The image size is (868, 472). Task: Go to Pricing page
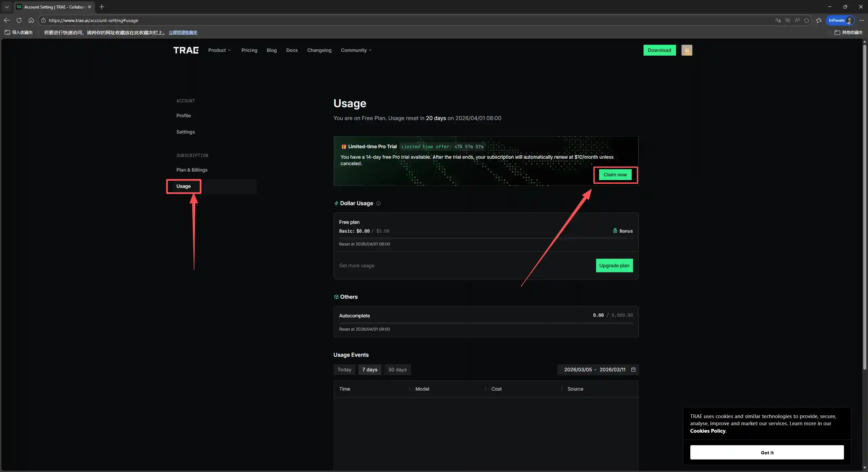pos(249,50)
